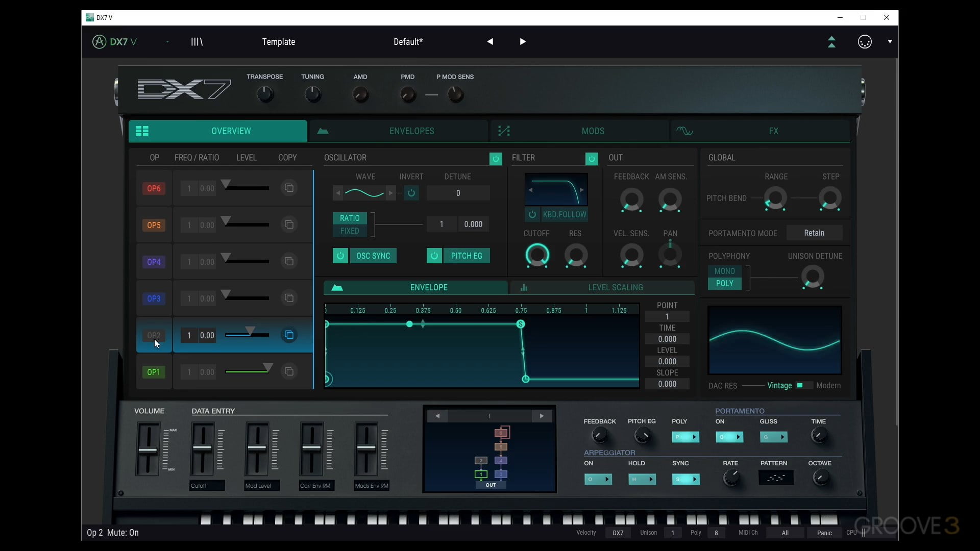Select next oscillator waveform arrow
Image resolution: width=980 pixels, height=551 pixels.
[x=391, y=193]
